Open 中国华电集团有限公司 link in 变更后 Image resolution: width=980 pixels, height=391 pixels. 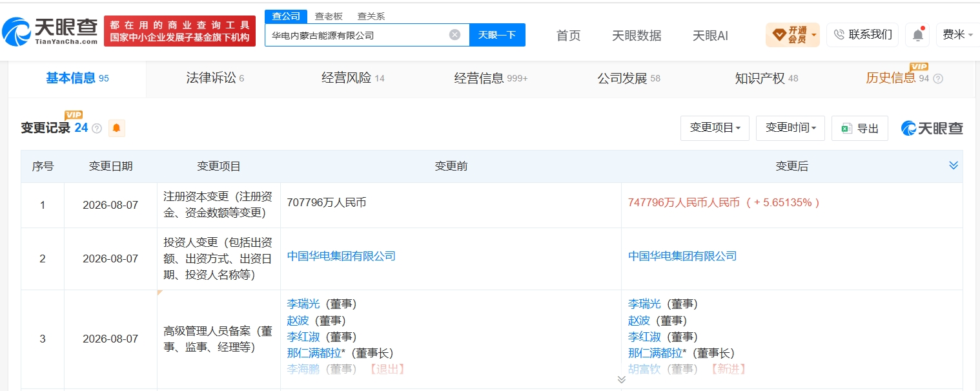click(682, 256)
